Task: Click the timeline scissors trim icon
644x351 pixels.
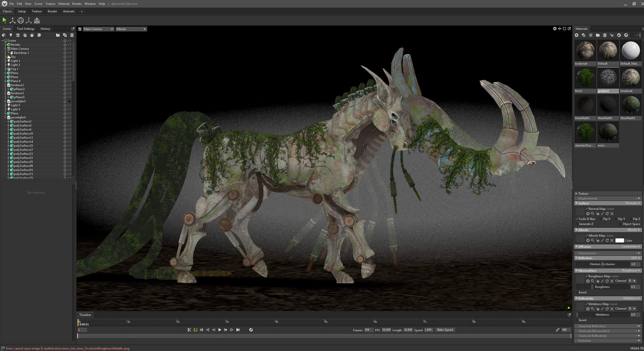Action: pos(189,330)
